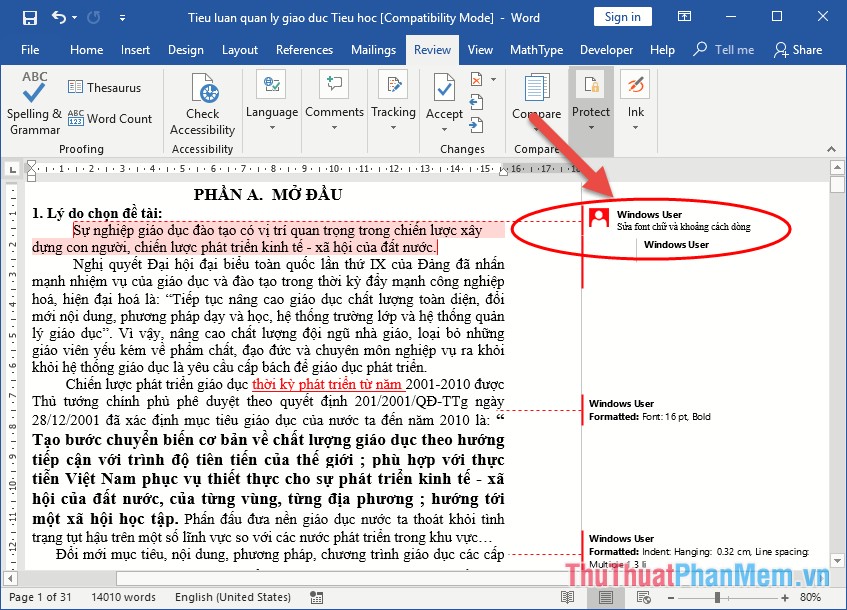
Task: Open the File menu
Action: click(x=30, y=50)
